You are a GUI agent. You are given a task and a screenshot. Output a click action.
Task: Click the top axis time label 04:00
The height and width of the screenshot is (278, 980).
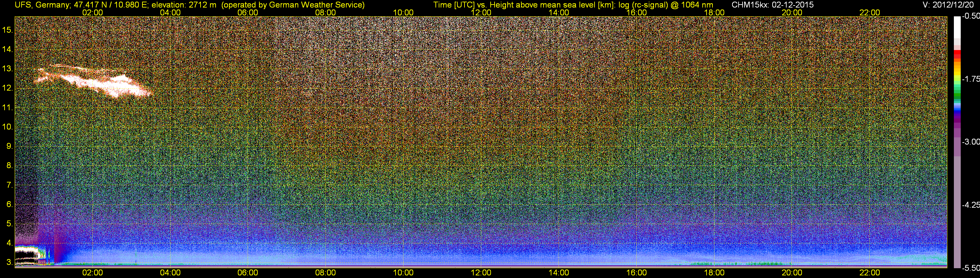coord(170,12)
